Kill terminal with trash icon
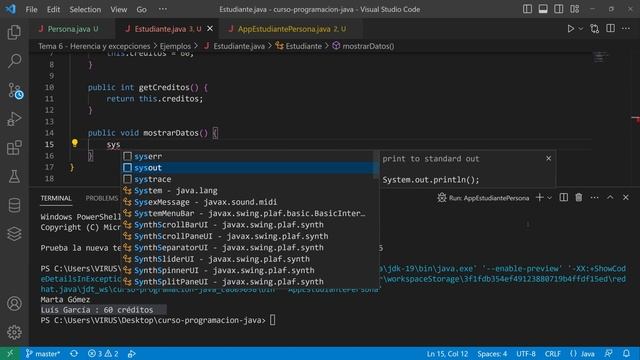The width and height of the screenshot is (640, 360). point(579,198)
